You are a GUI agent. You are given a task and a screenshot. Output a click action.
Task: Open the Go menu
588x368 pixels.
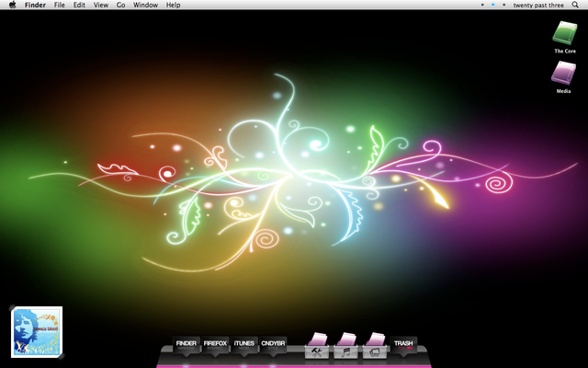(120, 5)
